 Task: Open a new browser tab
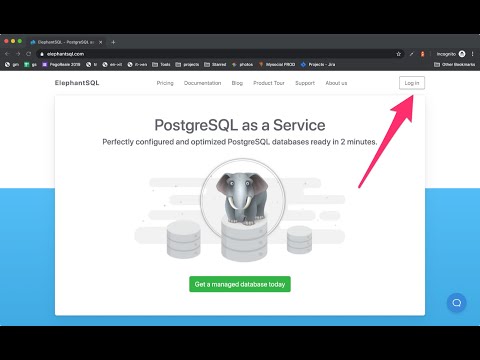click(113, 42)
